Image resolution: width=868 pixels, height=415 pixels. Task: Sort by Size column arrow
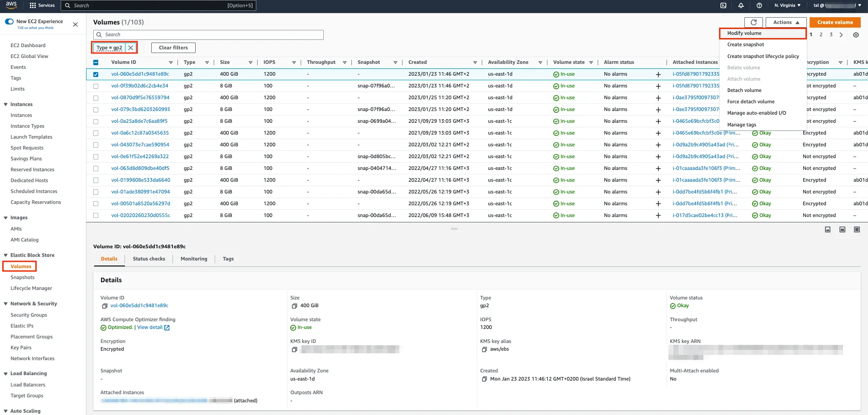tap(250, 63)
